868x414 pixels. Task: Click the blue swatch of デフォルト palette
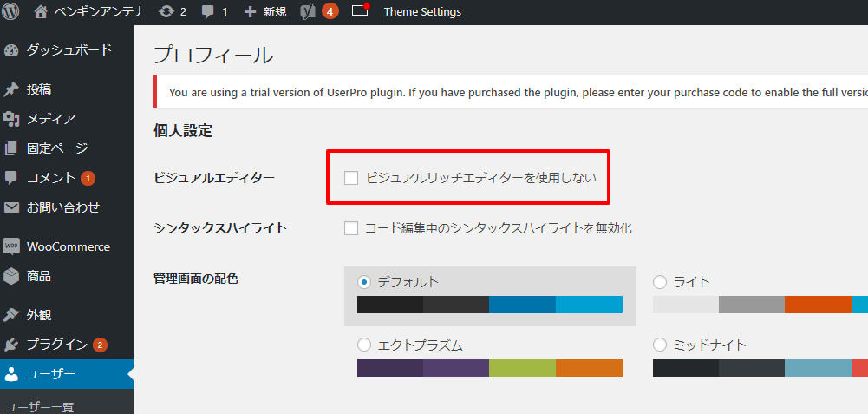click(x=522, y=305)
